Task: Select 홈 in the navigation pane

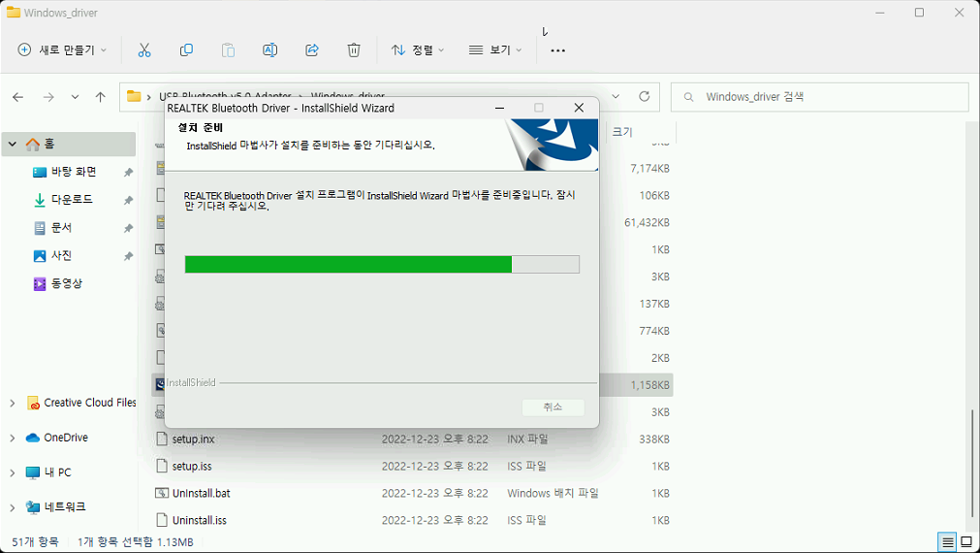Action: (69, 144)
